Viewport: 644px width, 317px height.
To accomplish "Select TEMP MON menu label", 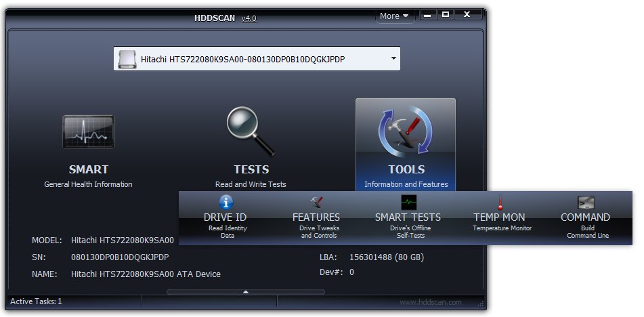I will (499, 217).
